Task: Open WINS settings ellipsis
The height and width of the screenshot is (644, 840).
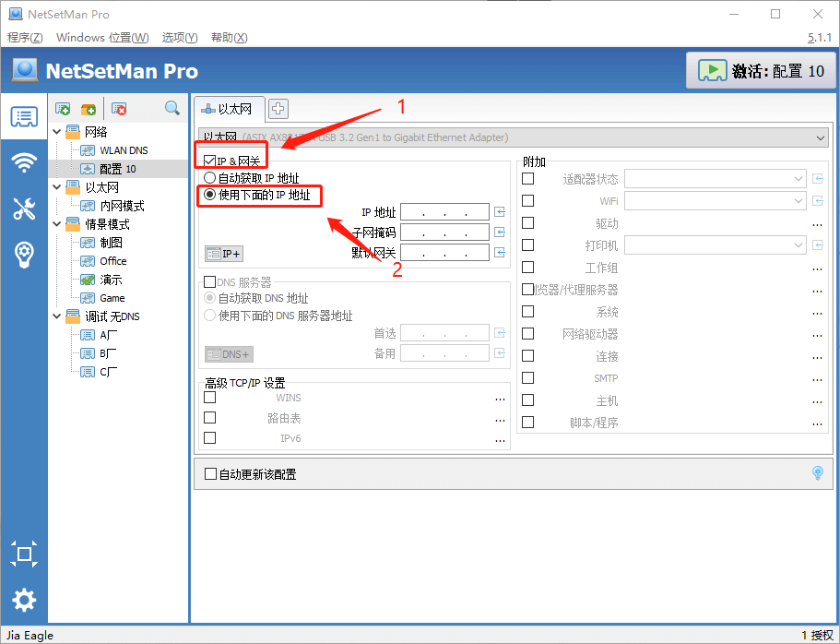Action: tap(500, 399)
